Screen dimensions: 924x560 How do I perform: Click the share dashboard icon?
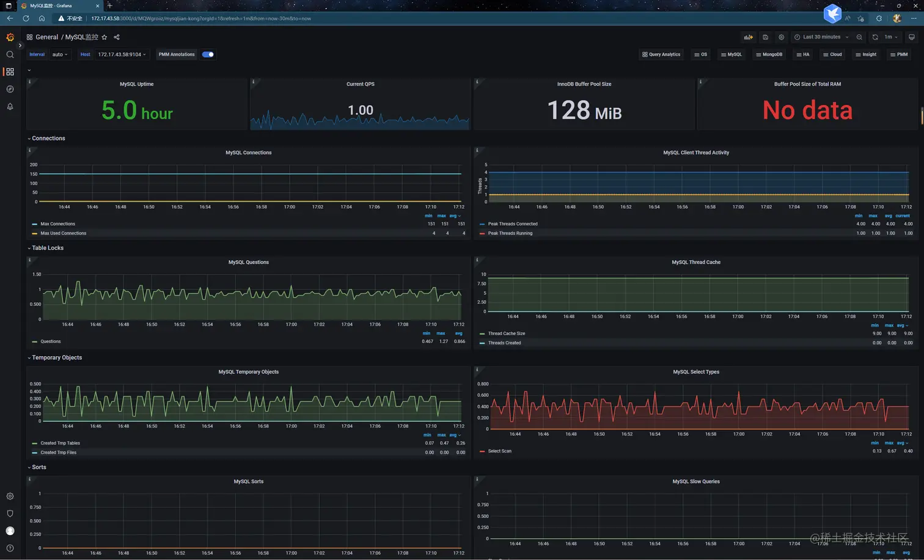tap(117, 37)
